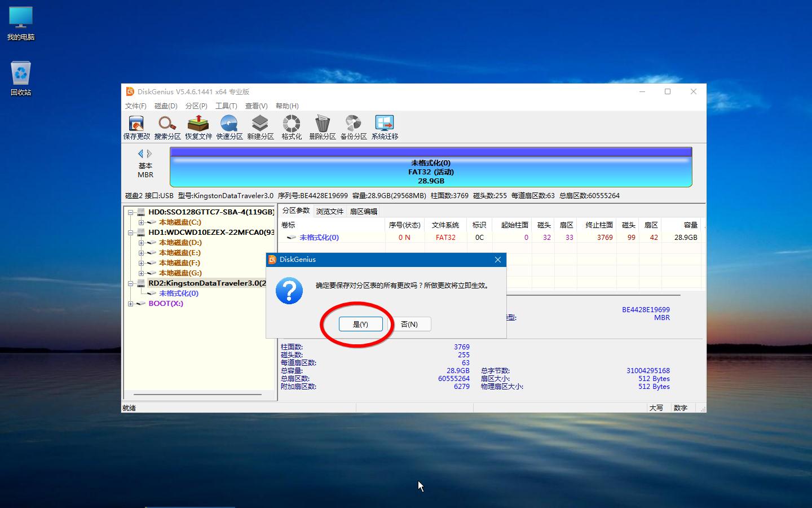Close the DiskGenius confirmation dialog

pyautogui.click(x=498, y=260)
